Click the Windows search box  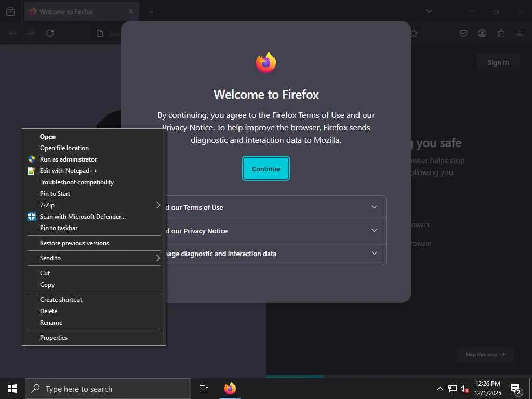pyautogui.click(x=108, y=389)
